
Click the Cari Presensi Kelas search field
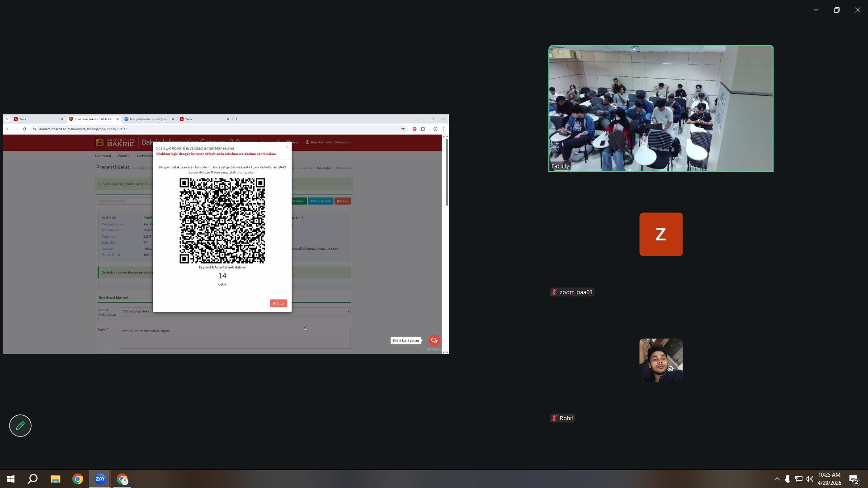125,201
